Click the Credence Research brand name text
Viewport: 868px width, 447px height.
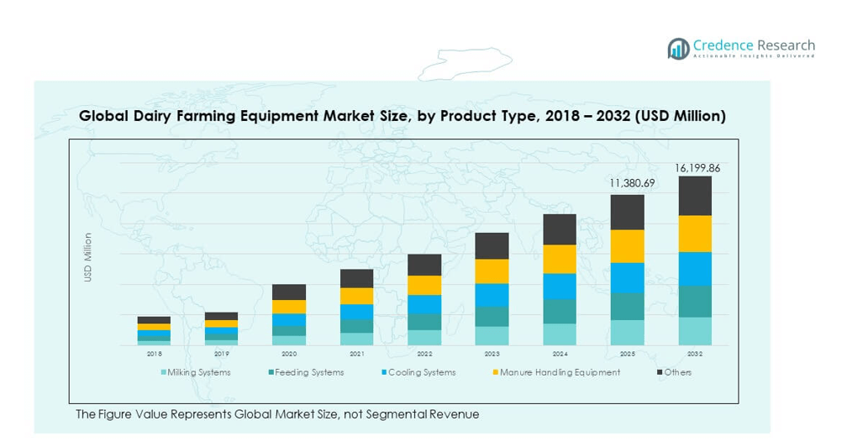[753, 45]
